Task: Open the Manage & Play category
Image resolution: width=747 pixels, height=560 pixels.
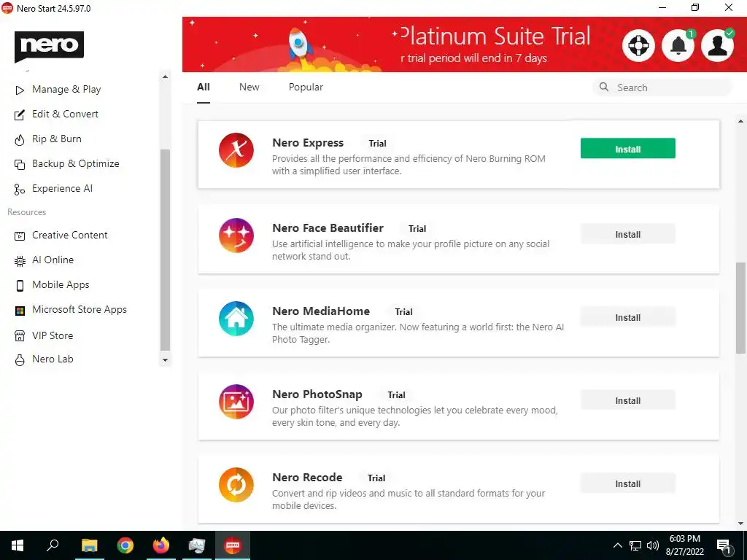Action: [x=66, y=90]
